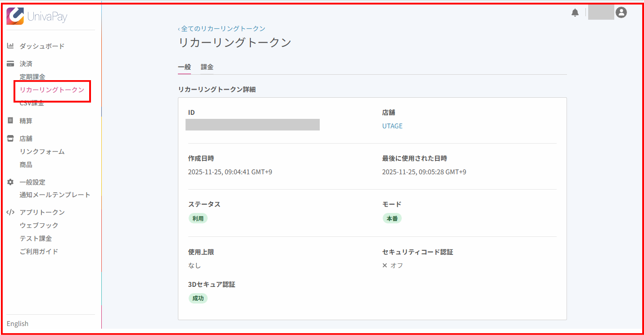Open リンクフォーム menu item

(x=42, y=152)
